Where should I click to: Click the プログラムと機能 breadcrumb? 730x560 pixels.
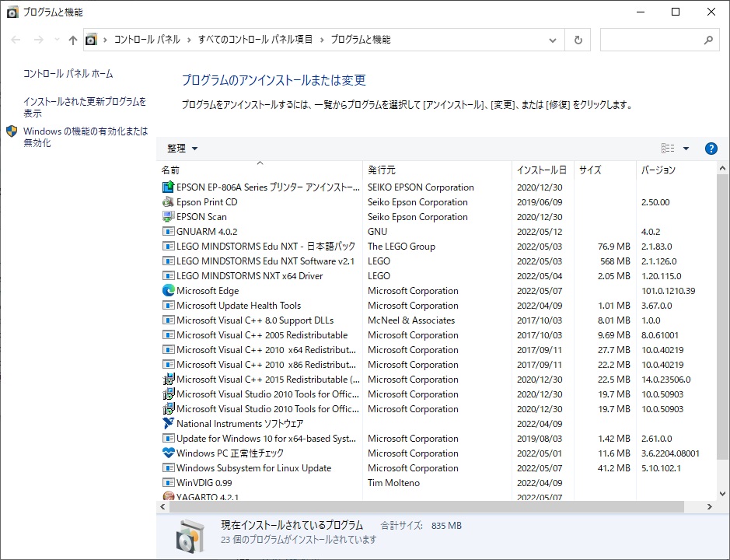click(361, 40)
